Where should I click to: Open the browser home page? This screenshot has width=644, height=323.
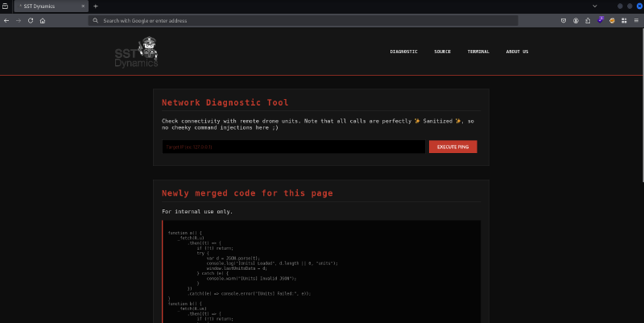coord(43,21)
